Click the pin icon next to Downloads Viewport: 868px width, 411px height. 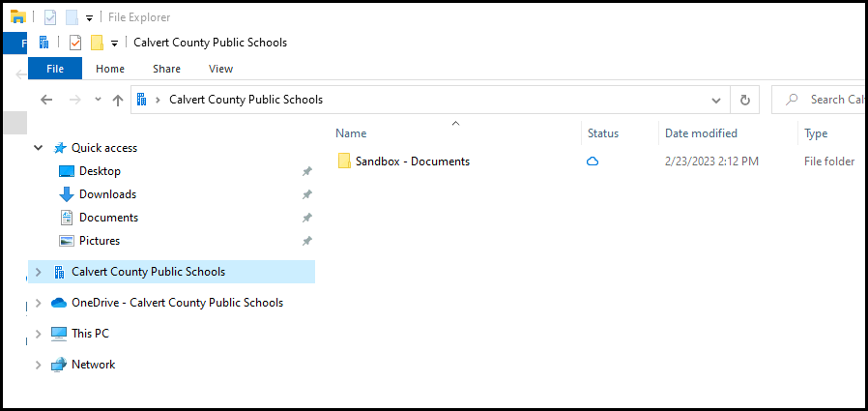coord(306,195)
